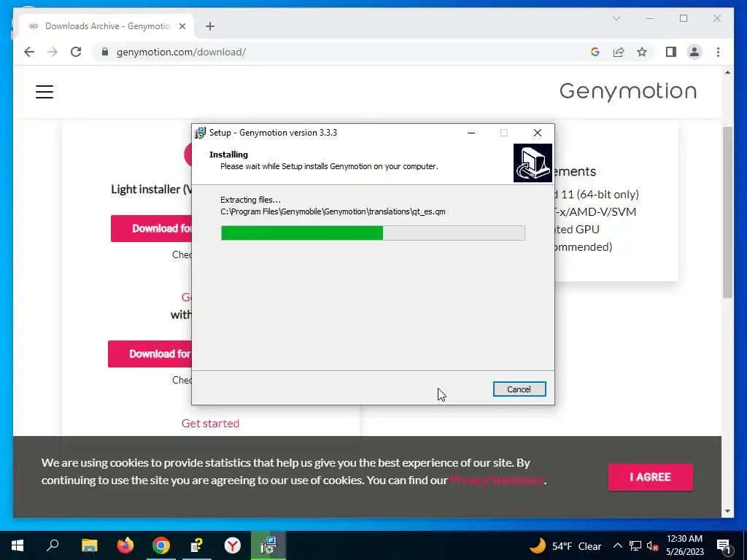Viewport: 747px width, 560px height.
Task: Click the bold 'Installing' heading
Action: (x=228, y=155)
